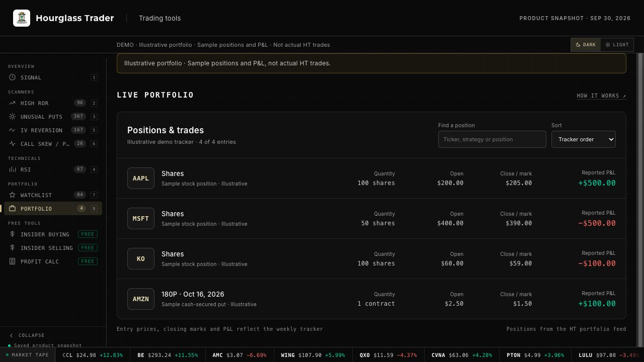Image resolution: width=644 pixels, height=362 pixels.
Task: Open the Insider Selling menu label
Action: click(47, 248)
